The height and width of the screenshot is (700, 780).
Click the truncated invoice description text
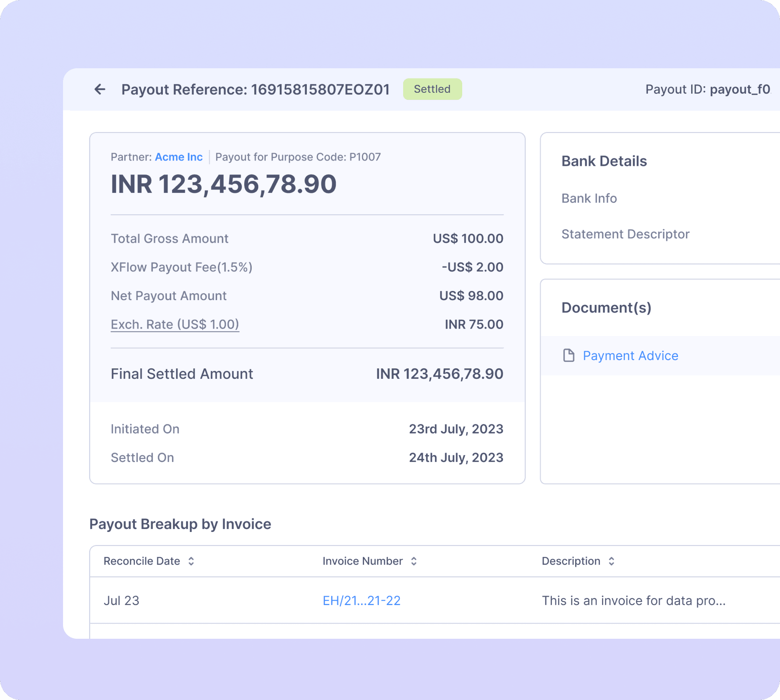click(x=633, y=600)
